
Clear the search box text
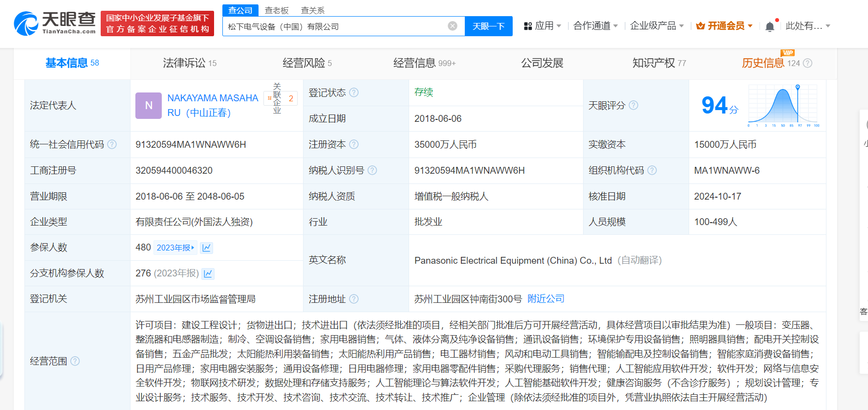pyautogui.click(x=453, y=26)
